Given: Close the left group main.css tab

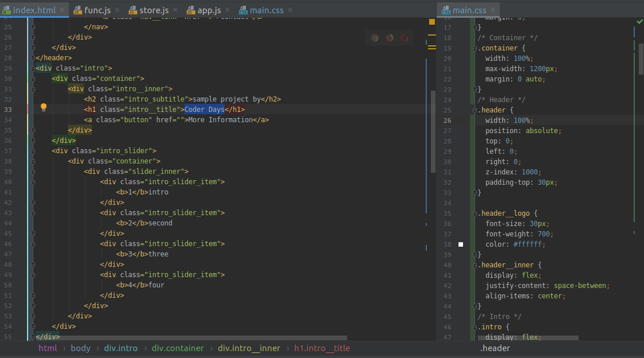Looking at the screenshot, I should [x=290, y=10].
